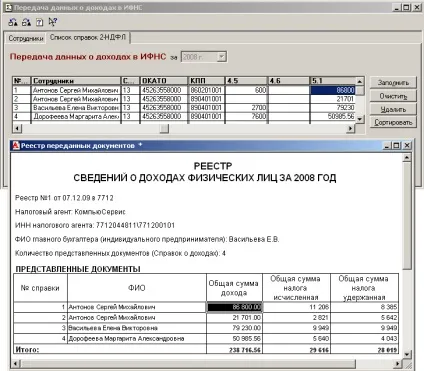Click the ИНН налогового агента line

95,225
